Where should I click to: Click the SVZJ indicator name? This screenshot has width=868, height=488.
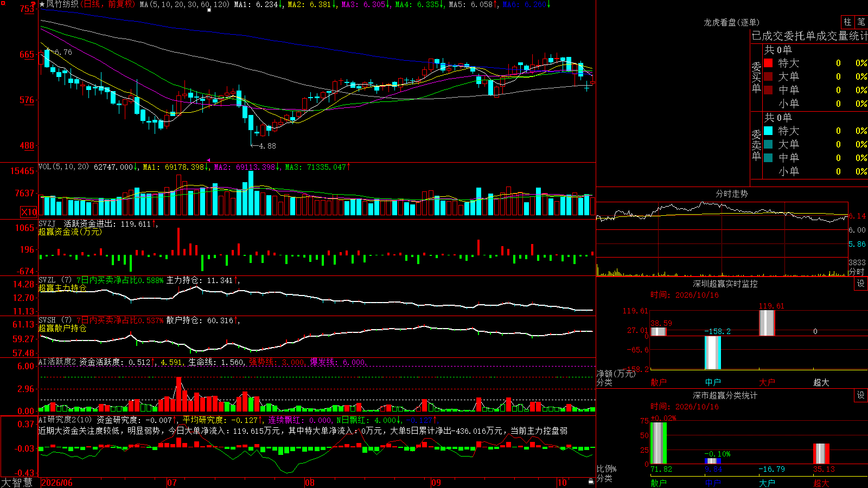47,223
